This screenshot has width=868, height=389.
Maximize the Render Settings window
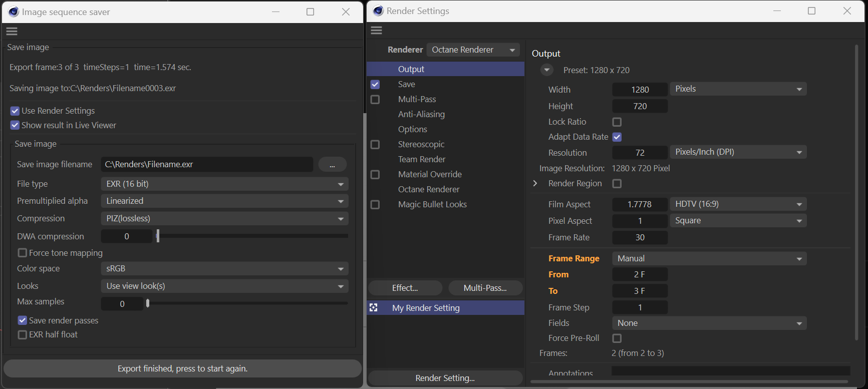(811, 11)
